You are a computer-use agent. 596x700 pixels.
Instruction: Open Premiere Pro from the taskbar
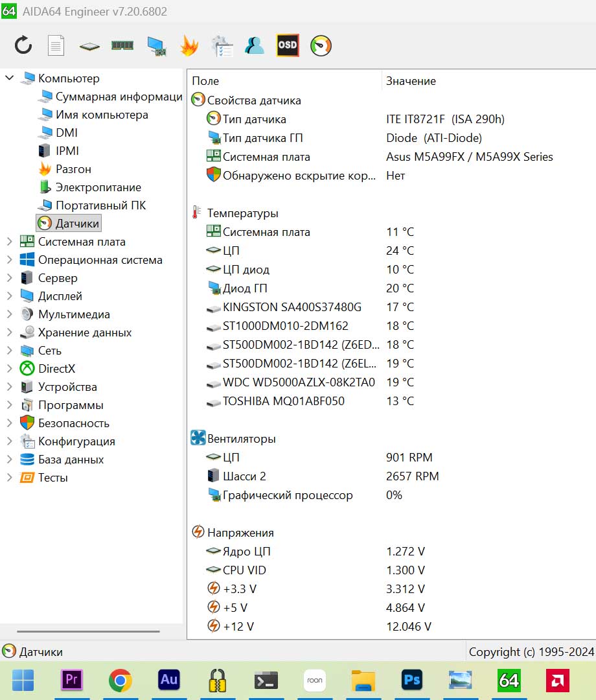(72, 680)
